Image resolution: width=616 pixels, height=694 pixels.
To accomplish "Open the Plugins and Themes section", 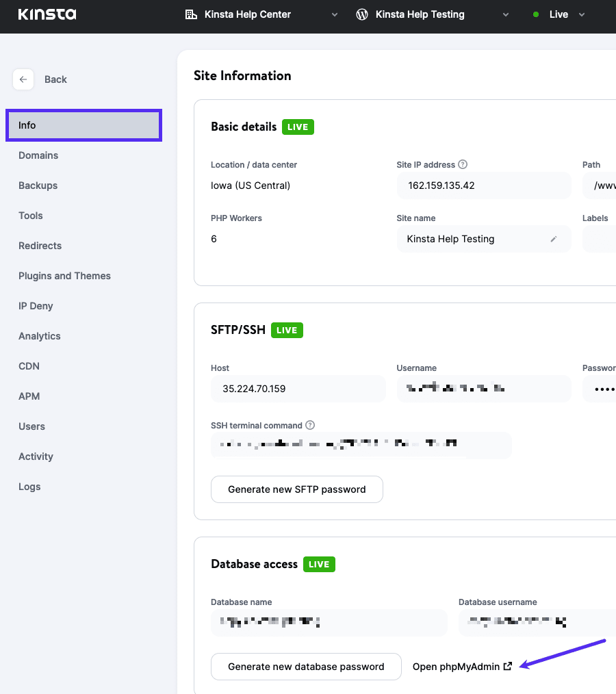I will coord(64,276).
